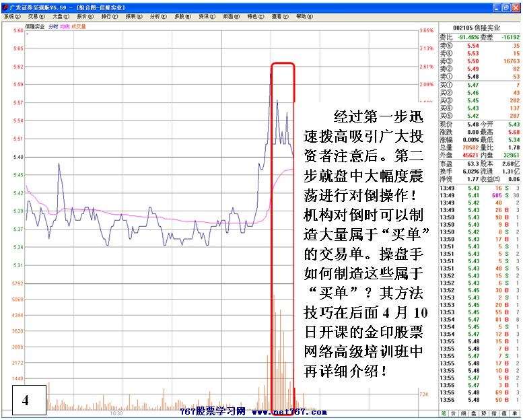
Task: Click the 买⑤ price 5.42
Action: 473,116
